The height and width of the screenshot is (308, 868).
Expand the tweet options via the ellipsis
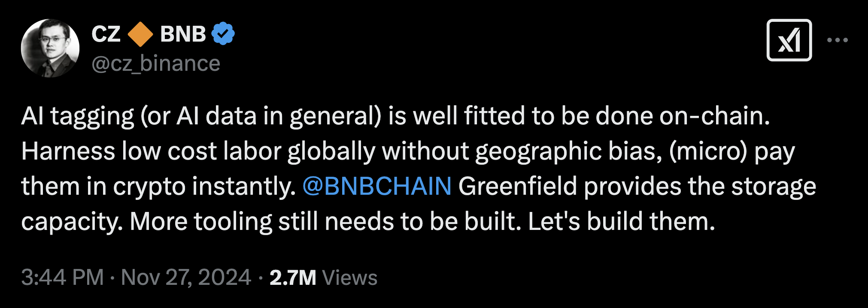[x=838, y=41]
